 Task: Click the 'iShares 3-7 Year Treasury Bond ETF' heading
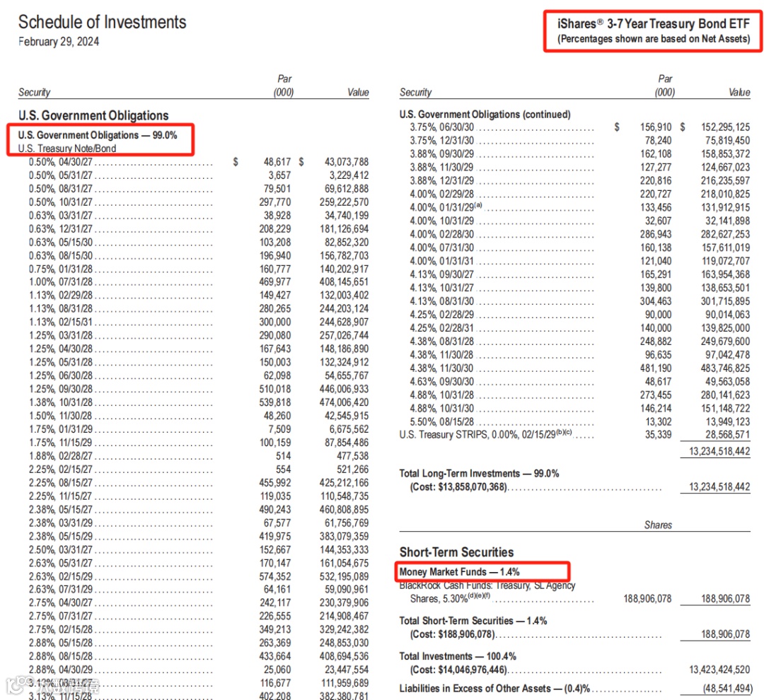click(x=654, y=24)
